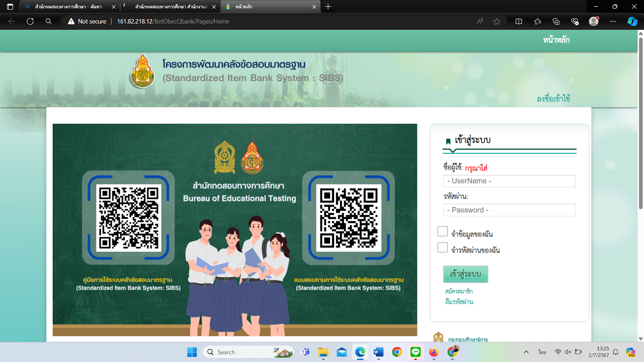Click the Not secure warning icon

[71, 21]
